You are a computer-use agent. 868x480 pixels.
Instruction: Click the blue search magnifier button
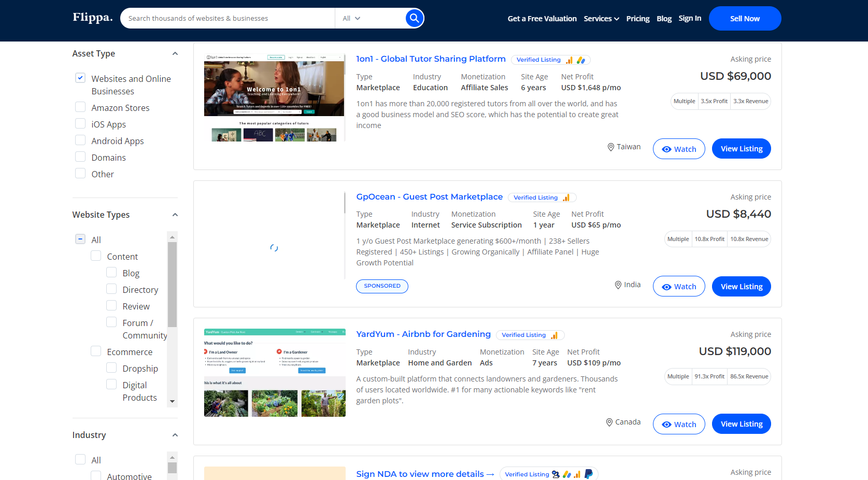click(x=414, y=18)
